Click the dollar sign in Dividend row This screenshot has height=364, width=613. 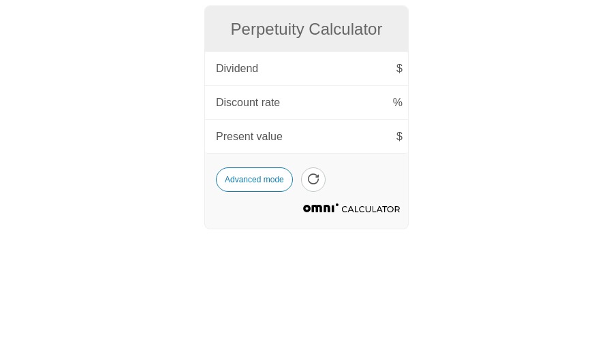[399, 69]
